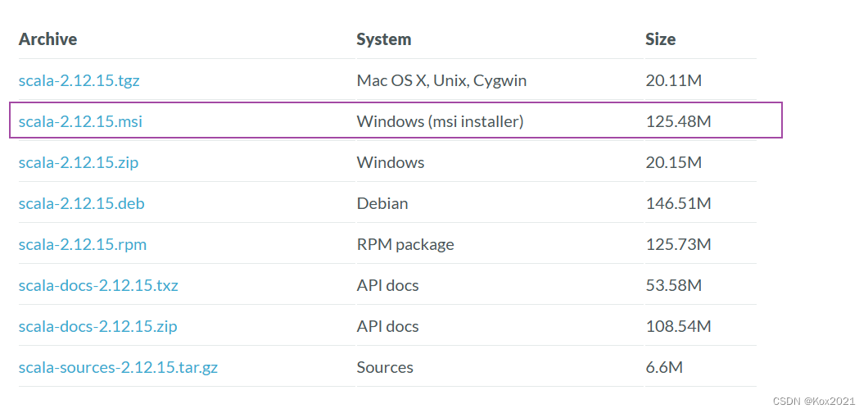868x413 pixels.
Task: Select the 125.48M size value
Action: pos(678,121)
